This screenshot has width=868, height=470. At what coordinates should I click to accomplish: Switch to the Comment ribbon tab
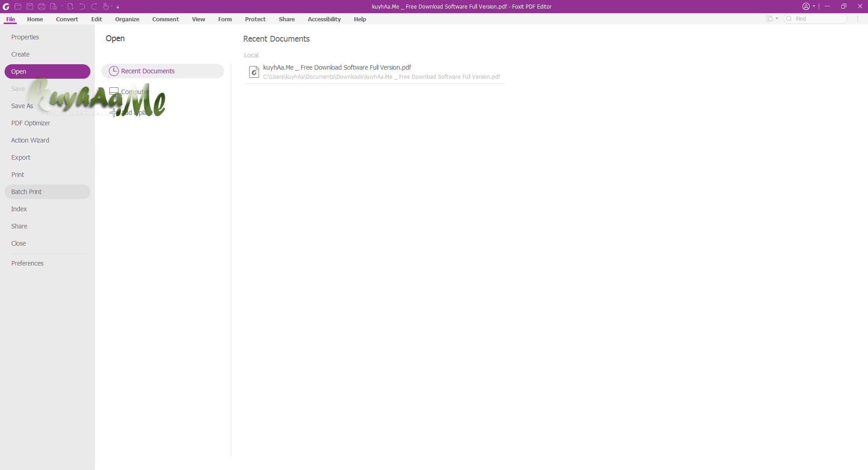165,19
